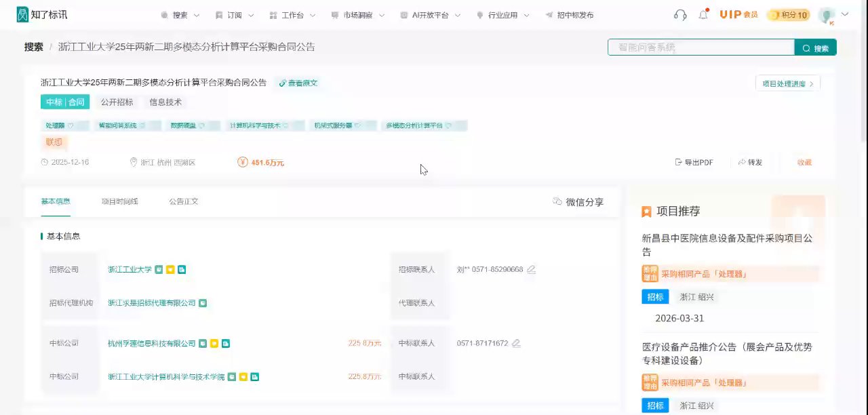Screen dimensions: 868x415
Task: Click the 积分10 points badge
Action: pyautogui.click(x=788, y=15)
